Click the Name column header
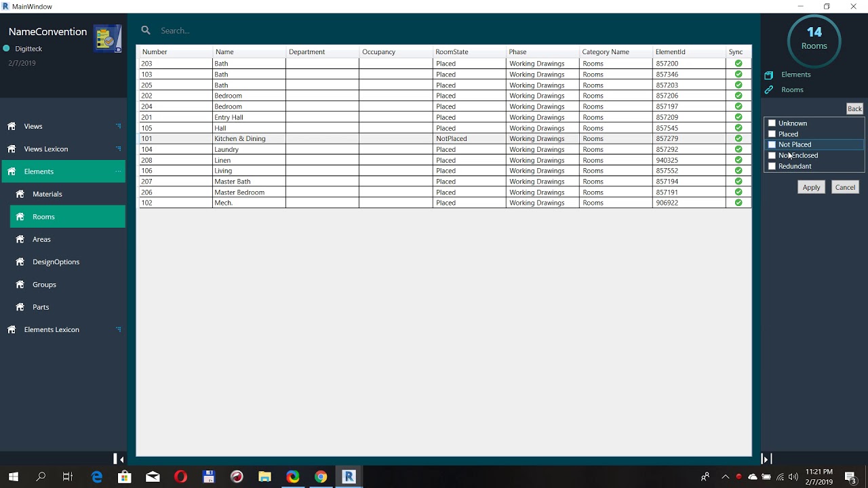868x488 pixels. [249, 52]
